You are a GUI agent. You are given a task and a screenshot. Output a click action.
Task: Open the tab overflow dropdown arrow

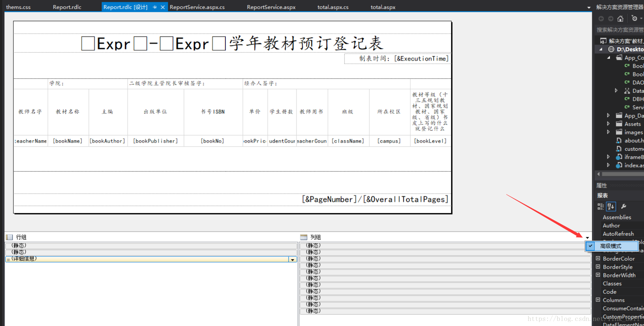click(x=589, y=8)
